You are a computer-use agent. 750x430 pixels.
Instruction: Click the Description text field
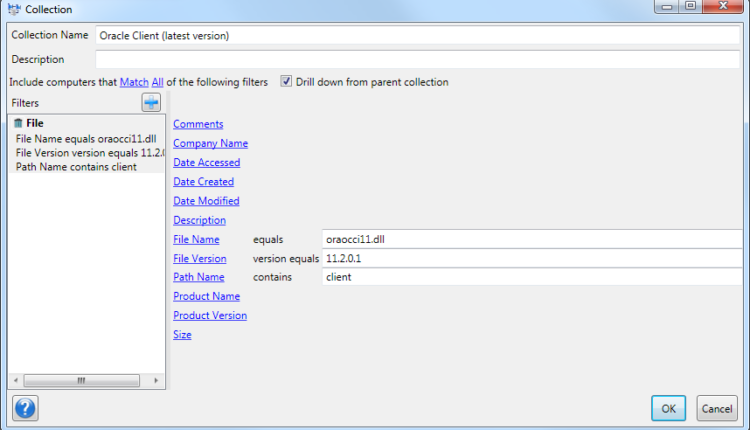coord(420,60)
